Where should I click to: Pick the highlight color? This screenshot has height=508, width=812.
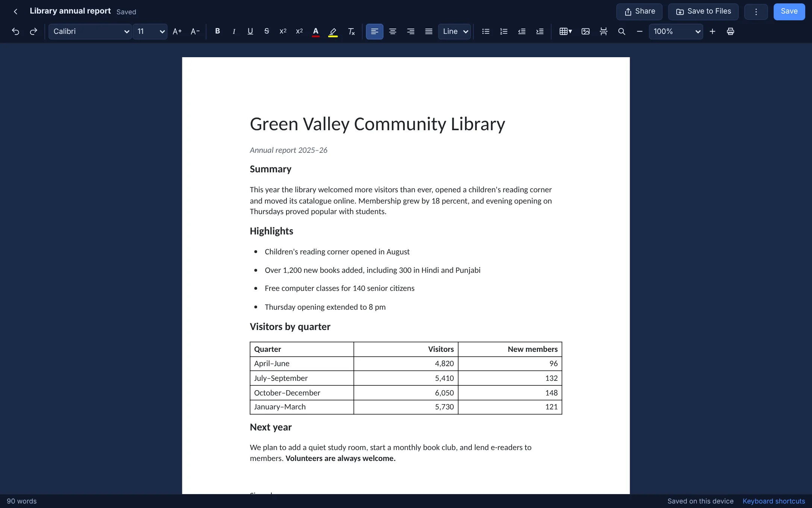point(333,32)
